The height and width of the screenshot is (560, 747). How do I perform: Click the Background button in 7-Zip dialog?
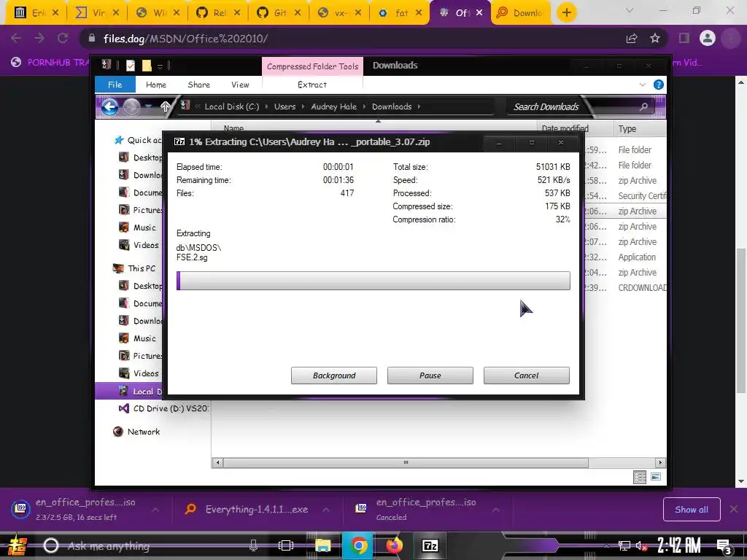334,376
